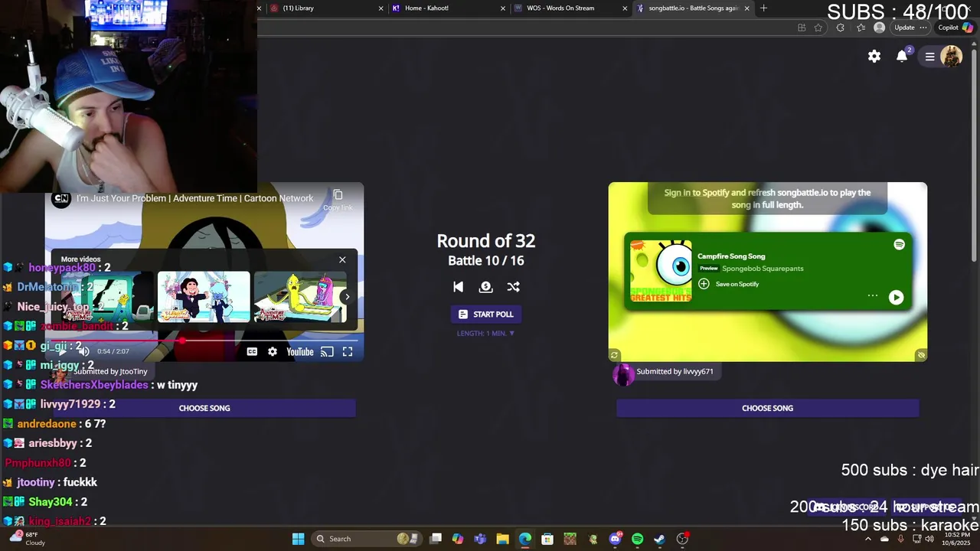The image size is (980, 551).
Task: Close the Home - Kahoot! tab
Action: coord(503,8)
